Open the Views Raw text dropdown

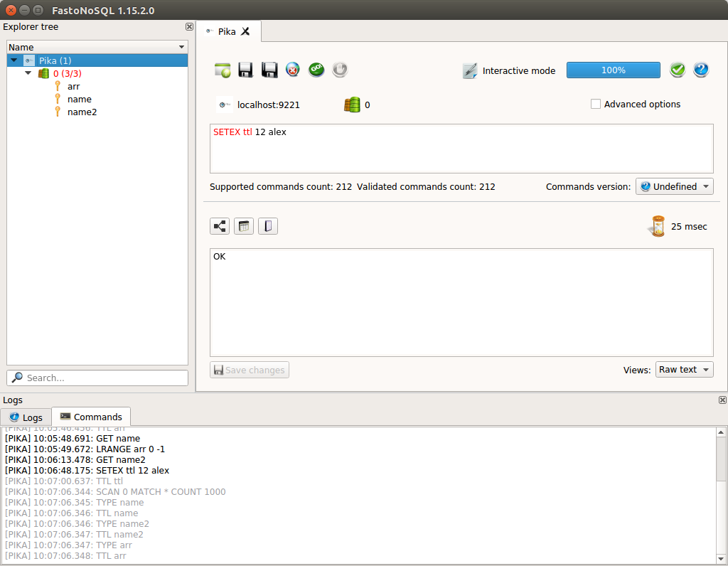coord(684,369)
